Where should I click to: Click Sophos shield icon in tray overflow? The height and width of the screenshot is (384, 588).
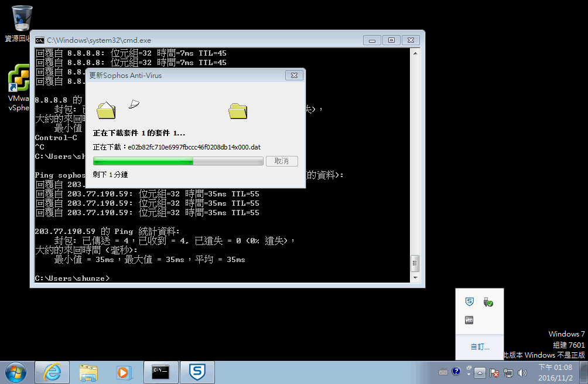(x=469, y=302)
